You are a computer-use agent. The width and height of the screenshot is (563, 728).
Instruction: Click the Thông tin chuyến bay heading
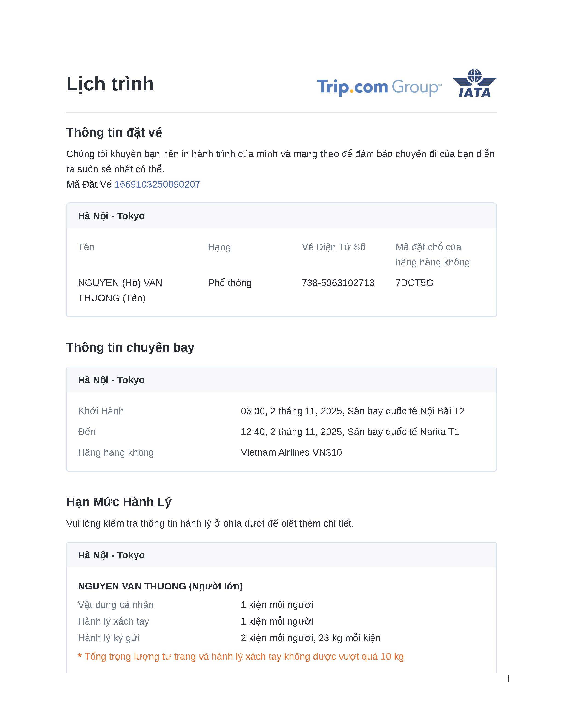130,347
